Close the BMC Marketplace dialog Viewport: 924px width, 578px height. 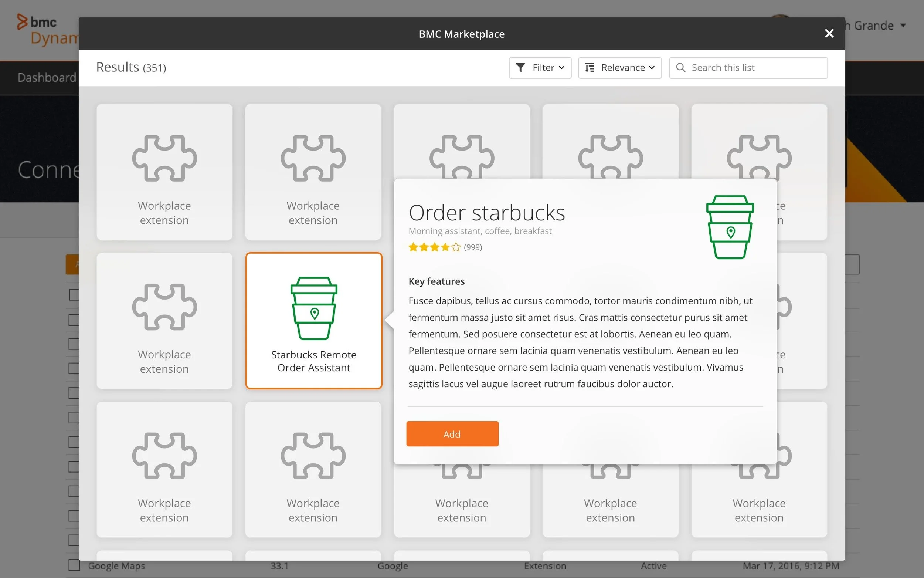click(x=829, y=34)
